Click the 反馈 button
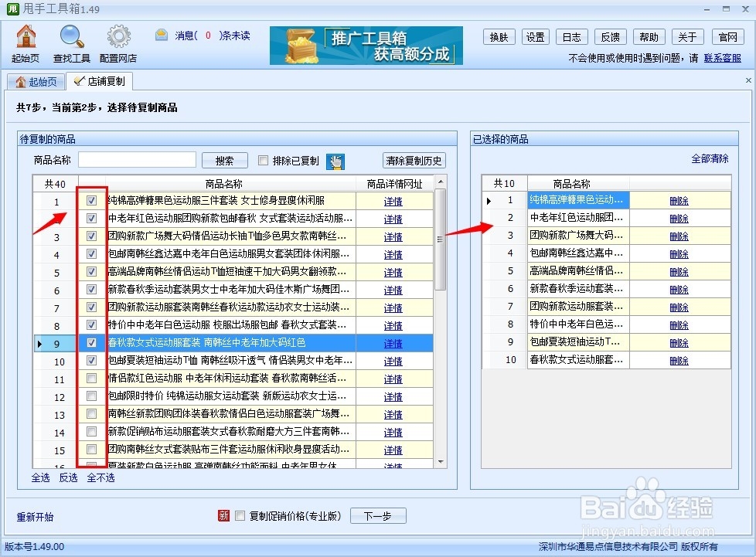 (x=611, y=37)
